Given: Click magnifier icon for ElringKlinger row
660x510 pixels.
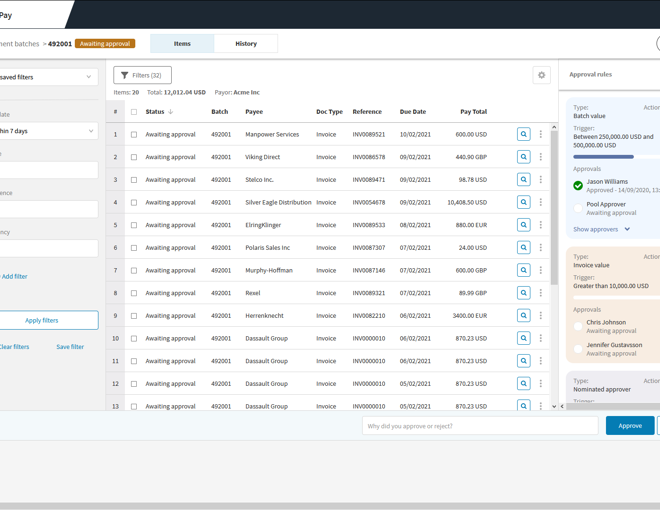Looking at the screenshot, I should (x=523, y=225).
